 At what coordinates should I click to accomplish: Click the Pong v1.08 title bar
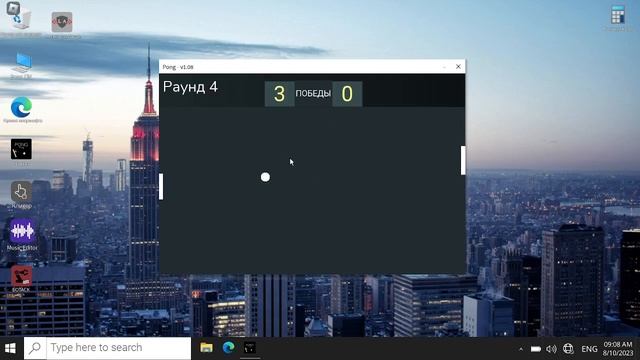click(312, 67)
